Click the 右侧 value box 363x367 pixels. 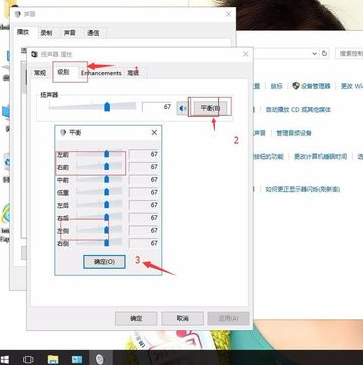[144, 243]
